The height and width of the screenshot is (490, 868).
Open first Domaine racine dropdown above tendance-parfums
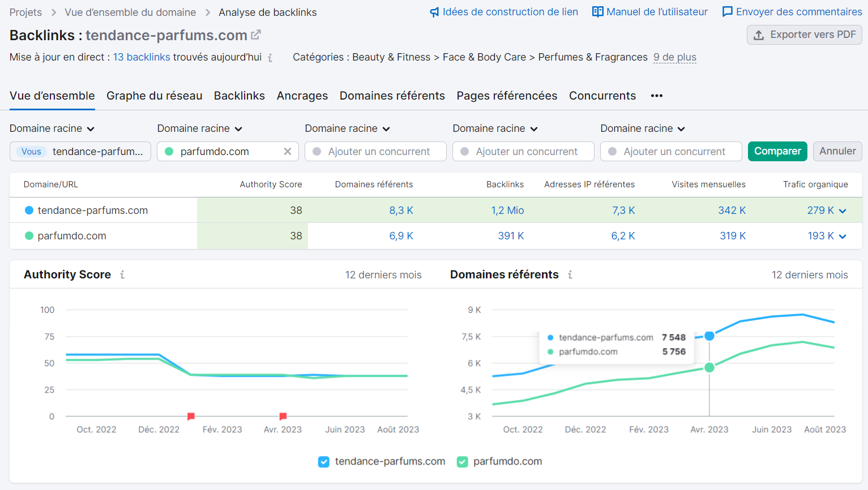pyautogui.click(x=52, y=128)
